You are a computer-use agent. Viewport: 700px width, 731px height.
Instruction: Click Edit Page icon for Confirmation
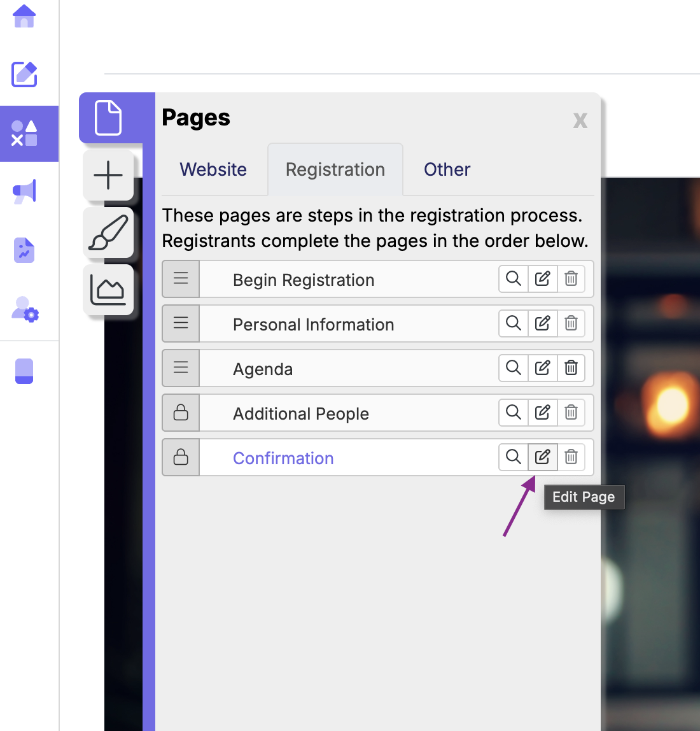542,457
